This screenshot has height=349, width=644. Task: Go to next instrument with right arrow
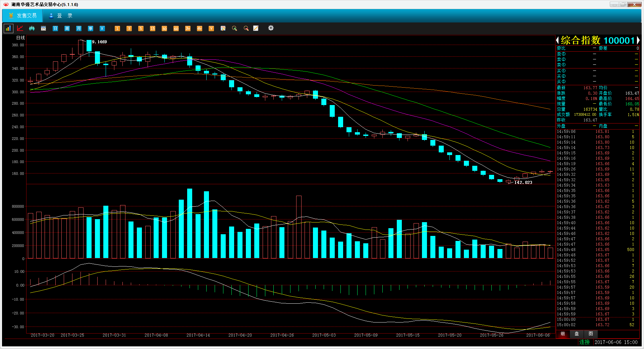pos(638,41)
